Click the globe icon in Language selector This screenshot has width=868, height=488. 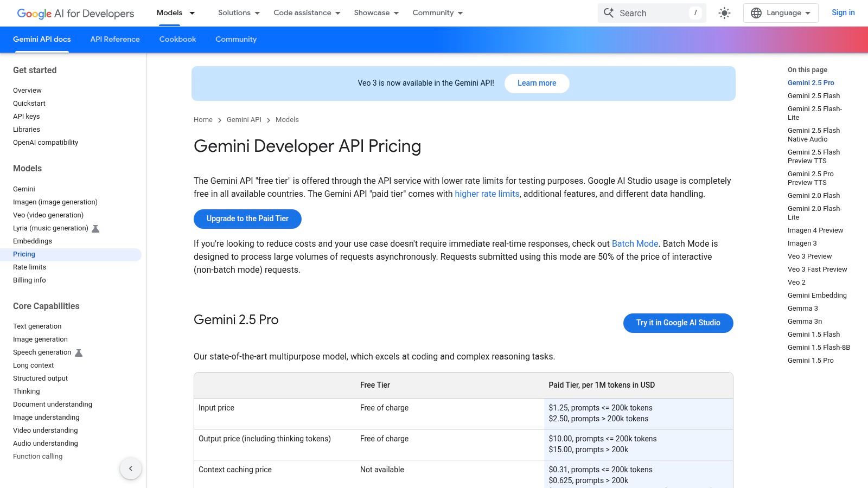[x=756, y=13]
